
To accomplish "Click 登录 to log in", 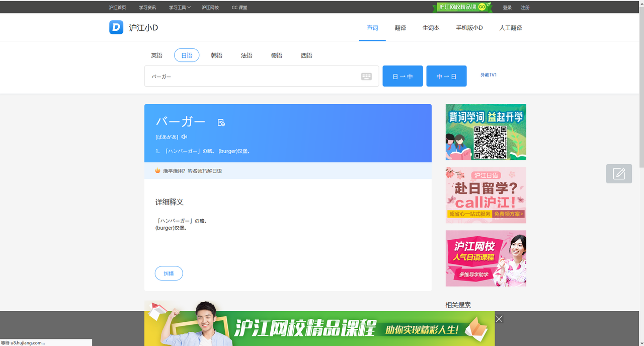I will 507,8.
